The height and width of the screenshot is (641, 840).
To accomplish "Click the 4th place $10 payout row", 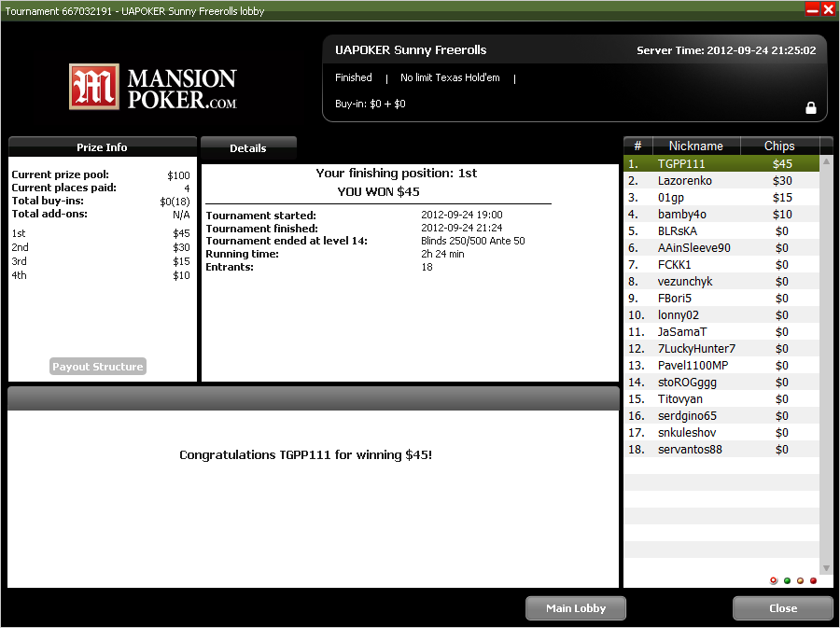I will click(x=101, y=274).
